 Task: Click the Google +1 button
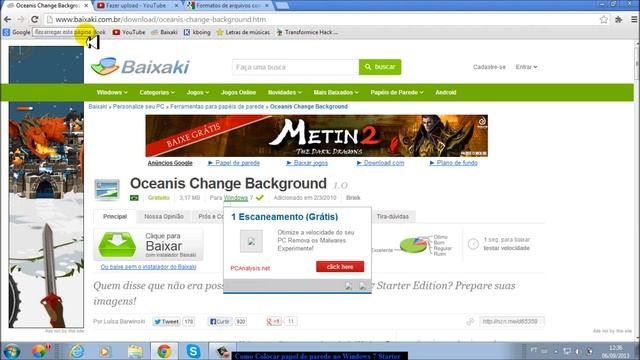click(274, 322)
